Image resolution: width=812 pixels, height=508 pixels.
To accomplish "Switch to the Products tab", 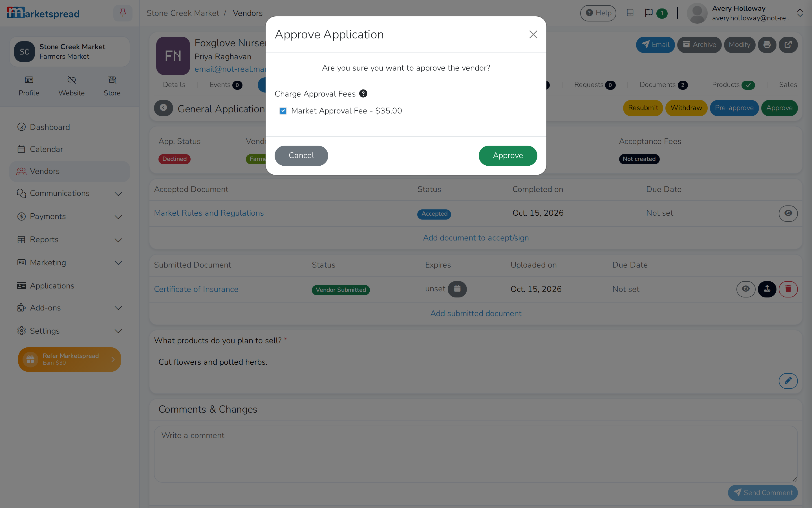I will 734,85.
